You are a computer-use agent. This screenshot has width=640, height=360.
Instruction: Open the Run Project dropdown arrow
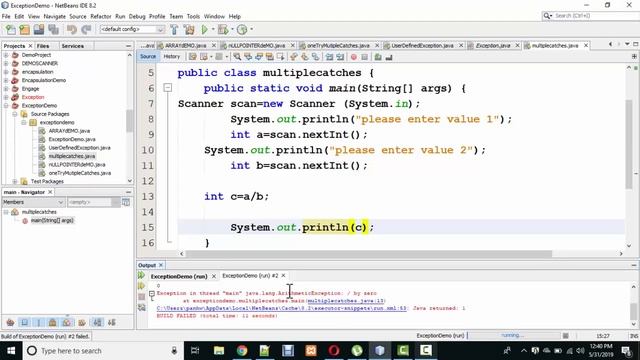[x=213, y=29]
